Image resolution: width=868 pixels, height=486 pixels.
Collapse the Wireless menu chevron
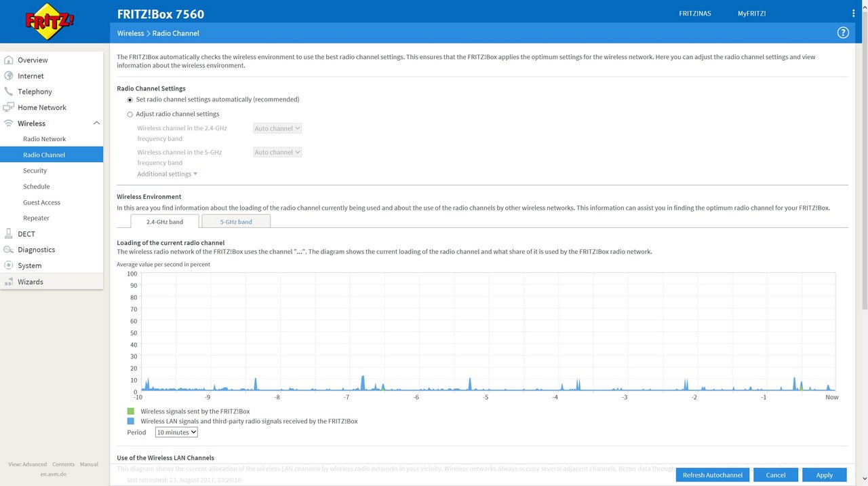pyautogui.click(x=96, y=124)
